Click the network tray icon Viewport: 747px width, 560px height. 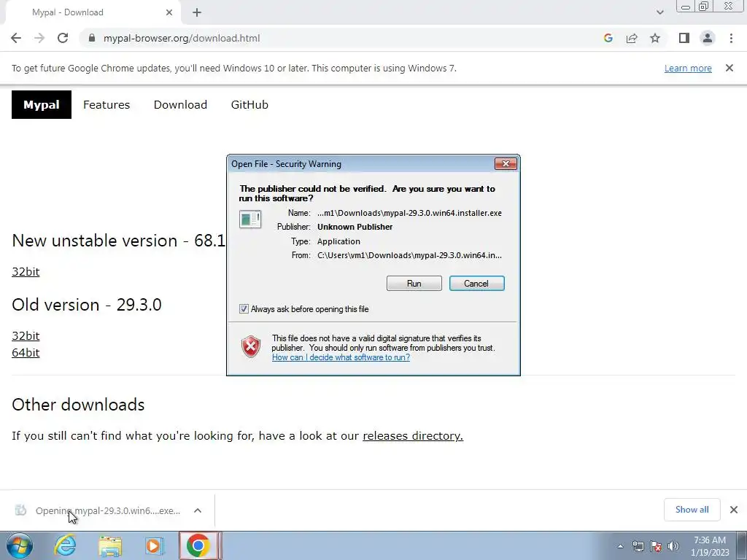point(638,546)
